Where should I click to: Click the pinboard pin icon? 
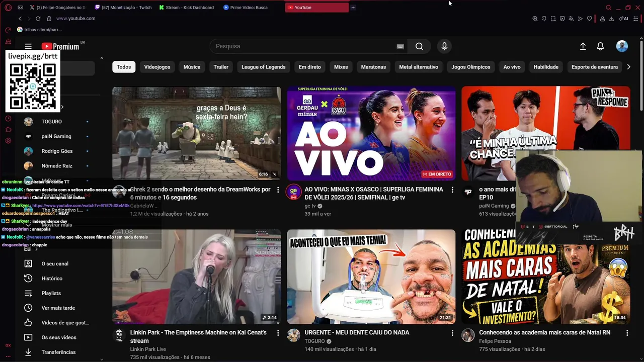pos(544,19)
